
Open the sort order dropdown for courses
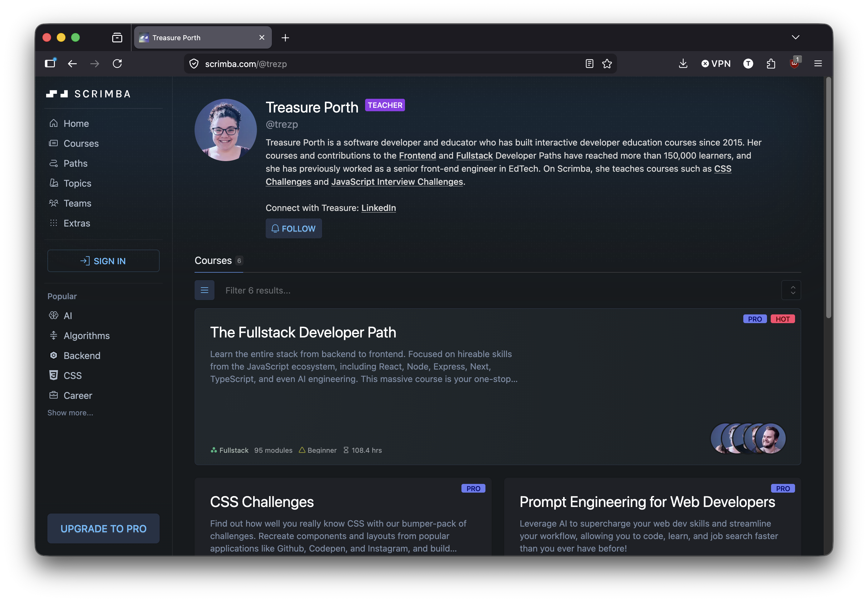[x=791, y=290]
